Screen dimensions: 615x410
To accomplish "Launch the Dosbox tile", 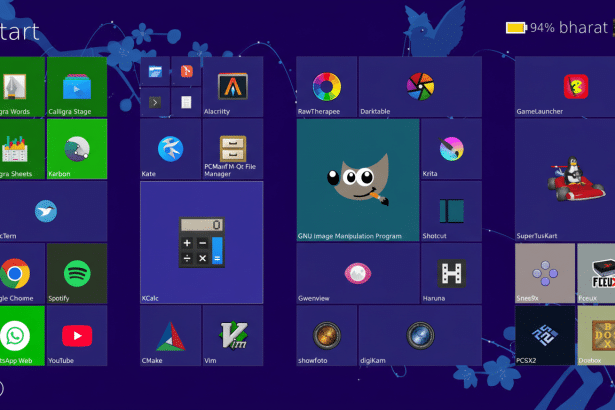I will 596,336.
